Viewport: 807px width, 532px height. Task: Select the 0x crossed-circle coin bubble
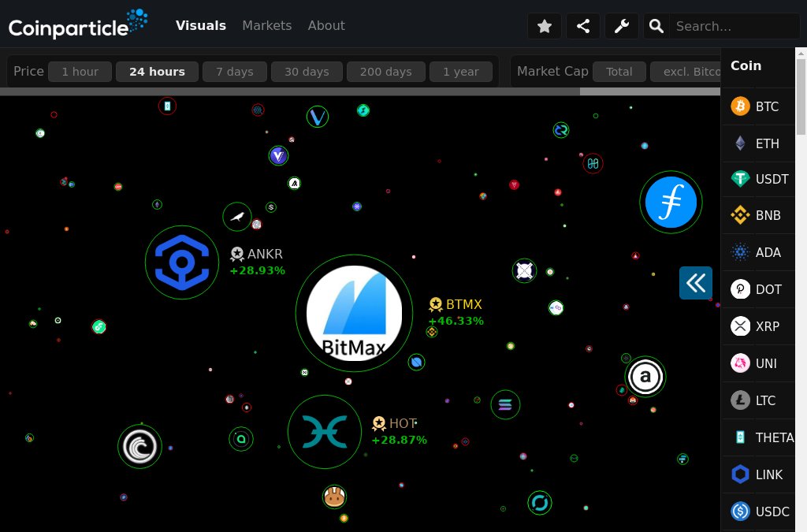point(524,270)
